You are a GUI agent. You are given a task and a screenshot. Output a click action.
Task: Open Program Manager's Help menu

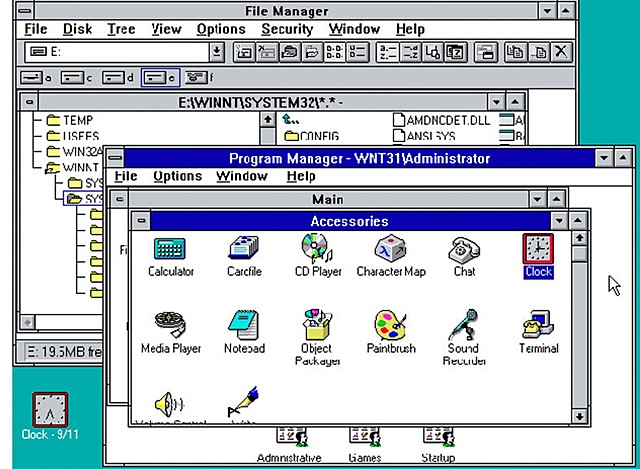pyautogui.click(x=301, y=176)
